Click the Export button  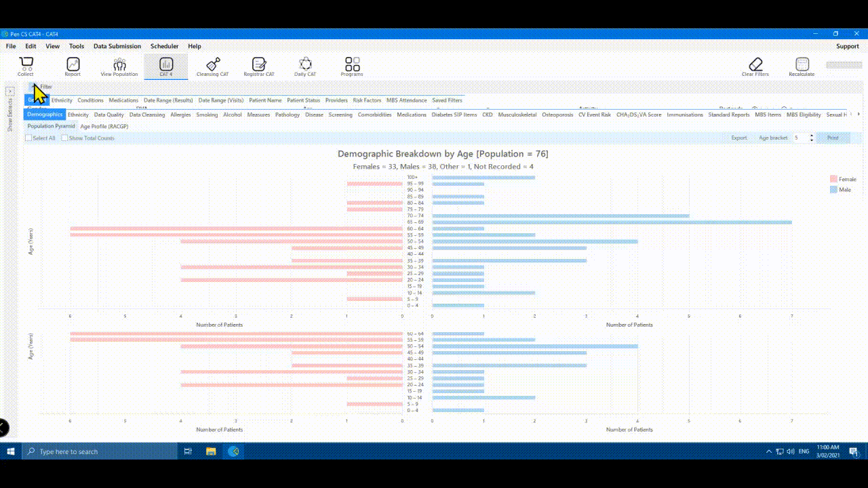tap(739, 138)
